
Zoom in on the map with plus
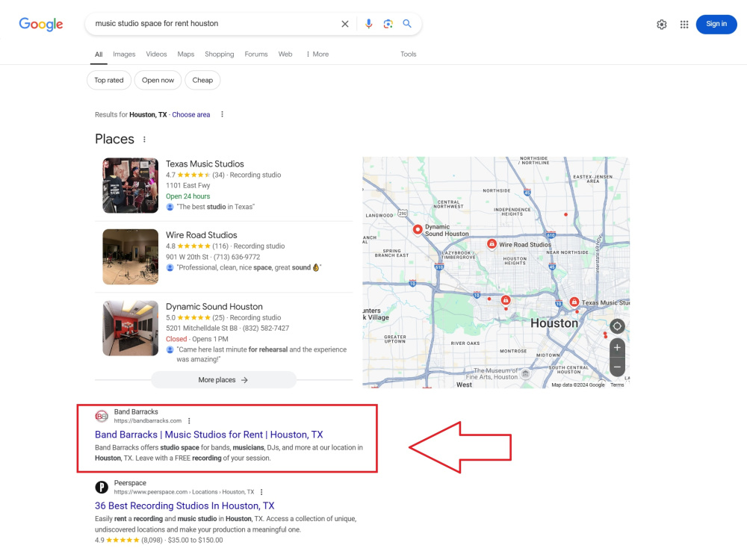(x=617, y=348)
